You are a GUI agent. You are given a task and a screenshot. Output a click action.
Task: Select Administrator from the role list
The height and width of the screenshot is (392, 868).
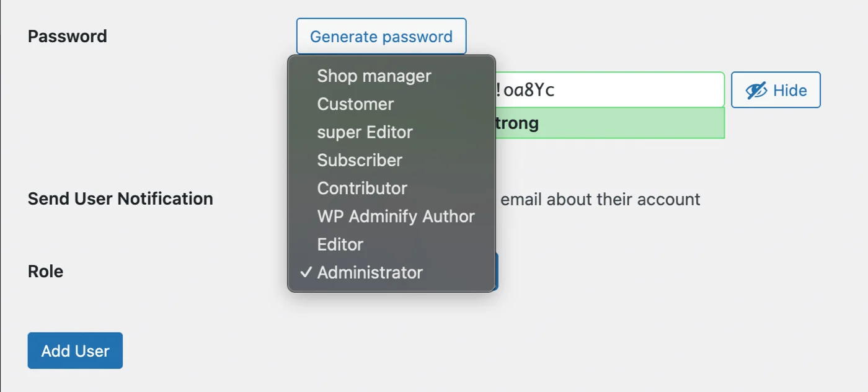click(369, 272)
